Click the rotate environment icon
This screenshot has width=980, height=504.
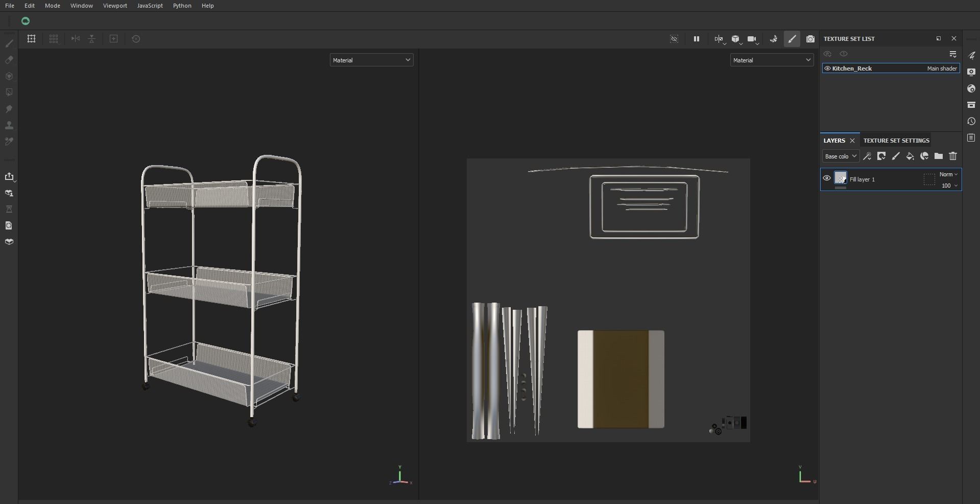pyautogui.click(x=774, y=39)
